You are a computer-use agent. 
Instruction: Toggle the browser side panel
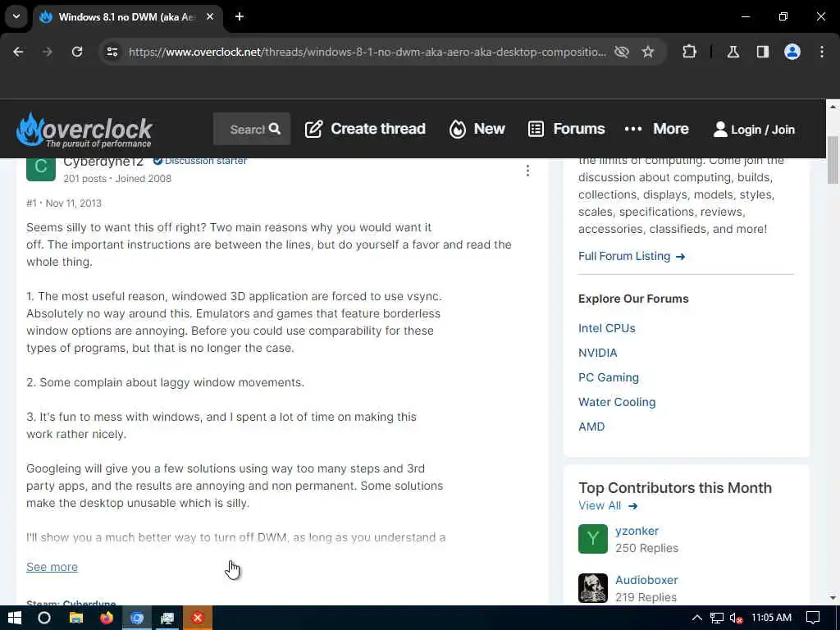point(763,52)
